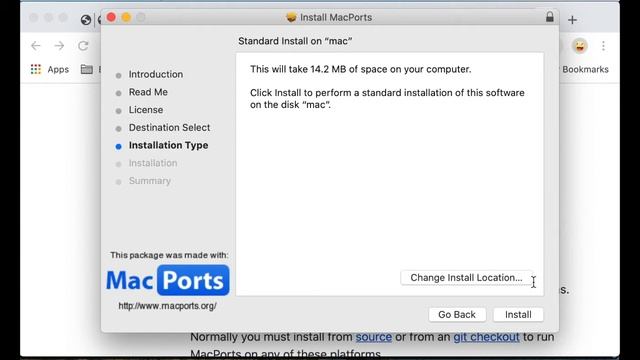Select the License step
The width and height of the screenshot is (640, 360).
coord(146,110)
